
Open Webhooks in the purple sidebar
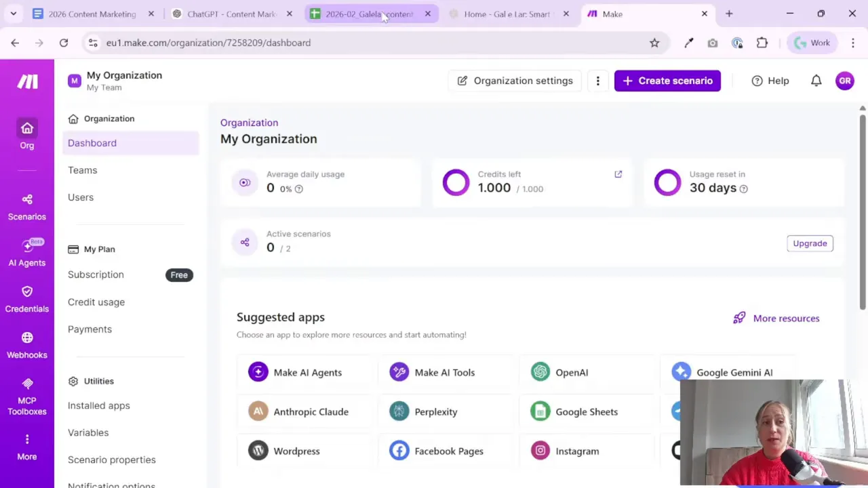[27, 345]
